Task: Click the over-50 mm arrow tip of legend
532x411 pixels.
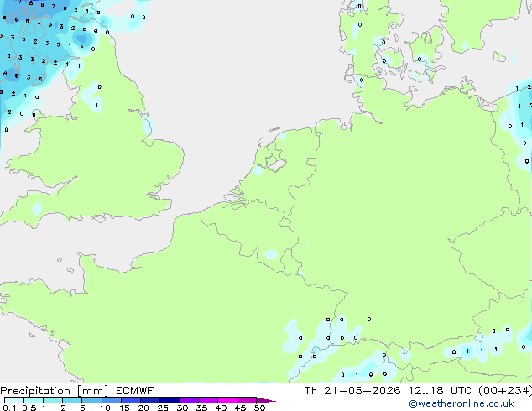Action: tap(266, 401)
